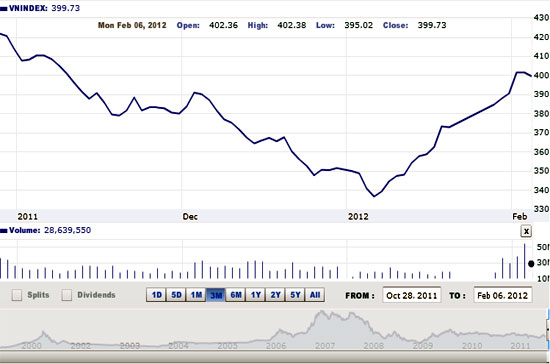This screenshot has height=364, width=550.
Task: Click the black volume marker dot
Action: pos(531,263)
